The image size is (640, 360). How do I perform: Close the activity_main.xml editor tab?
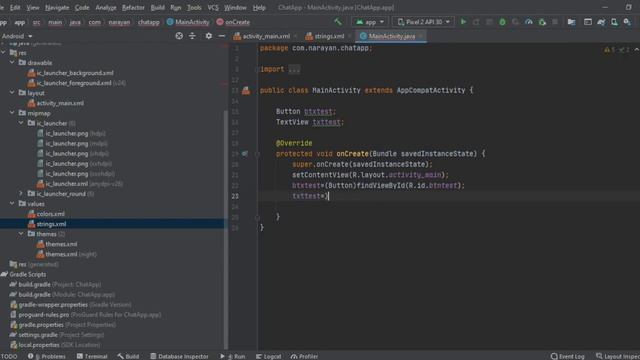(295, 36)
